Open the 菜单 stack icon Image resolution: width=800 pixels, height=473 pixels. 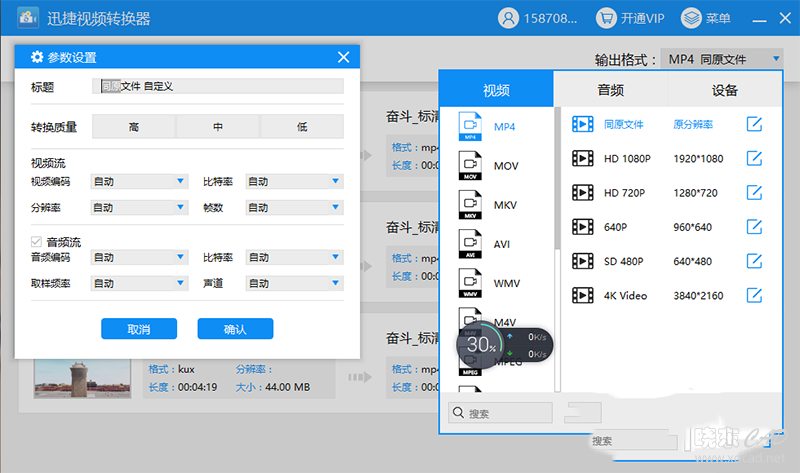tap(691, 18)
